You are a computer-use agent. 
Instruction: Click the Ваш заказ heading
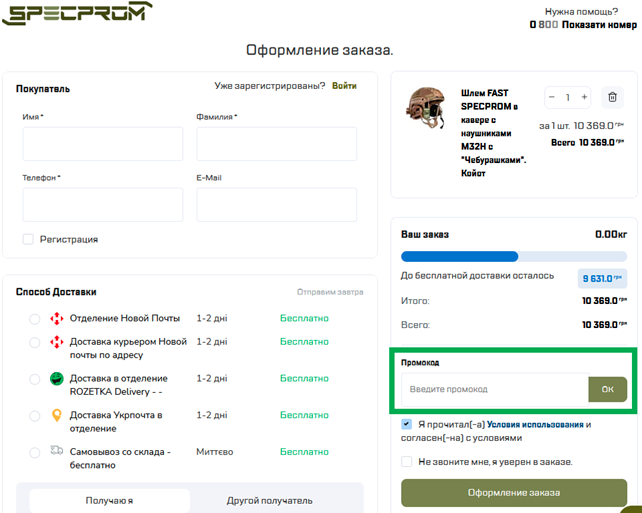coord(425,234)
